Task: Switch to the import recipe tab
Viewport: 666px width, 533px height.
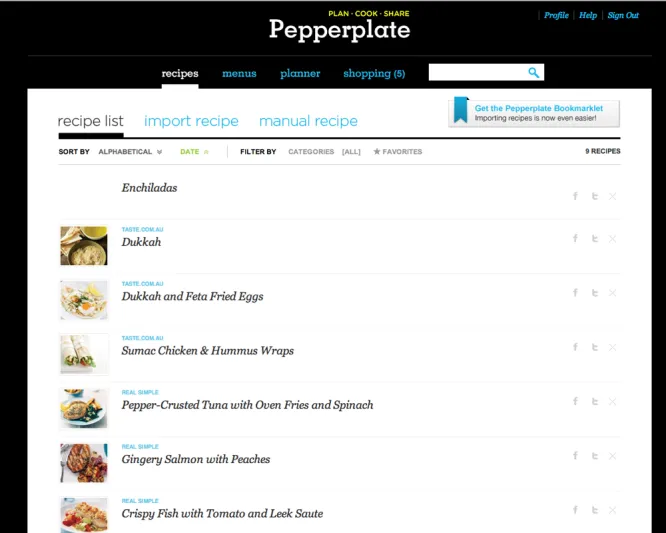Action: coord(191,121)
